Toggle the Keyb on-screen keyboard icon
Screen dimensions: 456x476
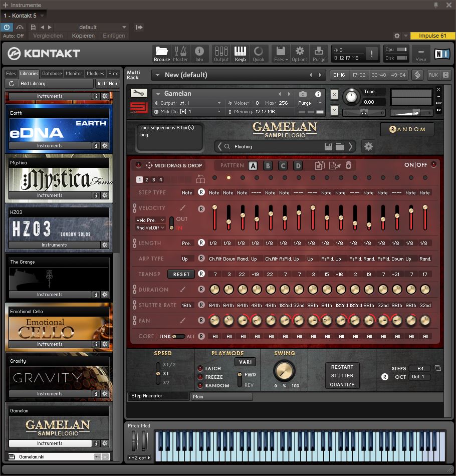240,54
